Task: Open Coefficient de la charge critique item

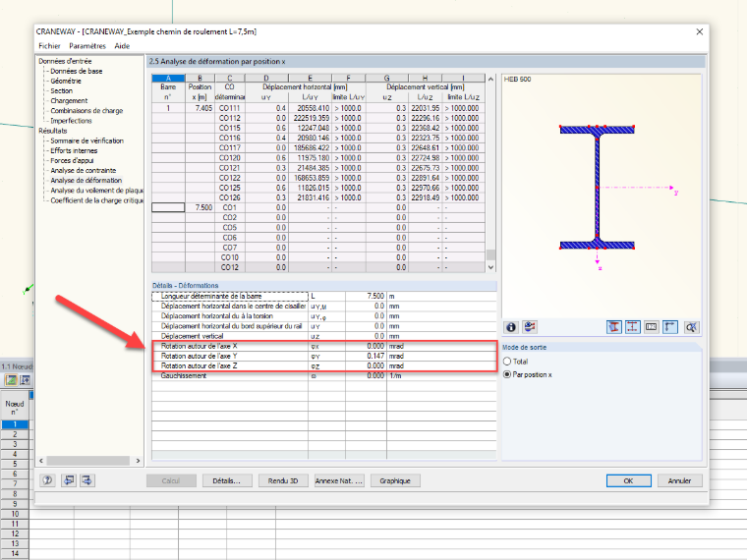Action: point(96,200)
